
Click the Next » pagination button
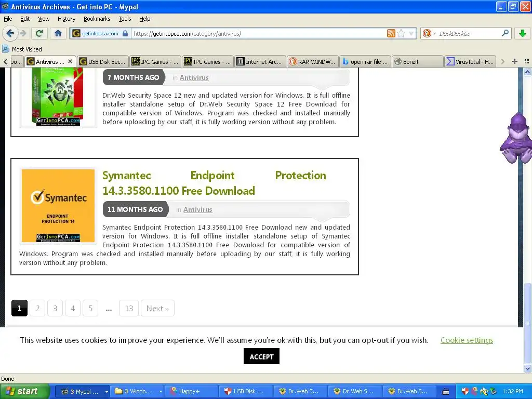point(157,308)
